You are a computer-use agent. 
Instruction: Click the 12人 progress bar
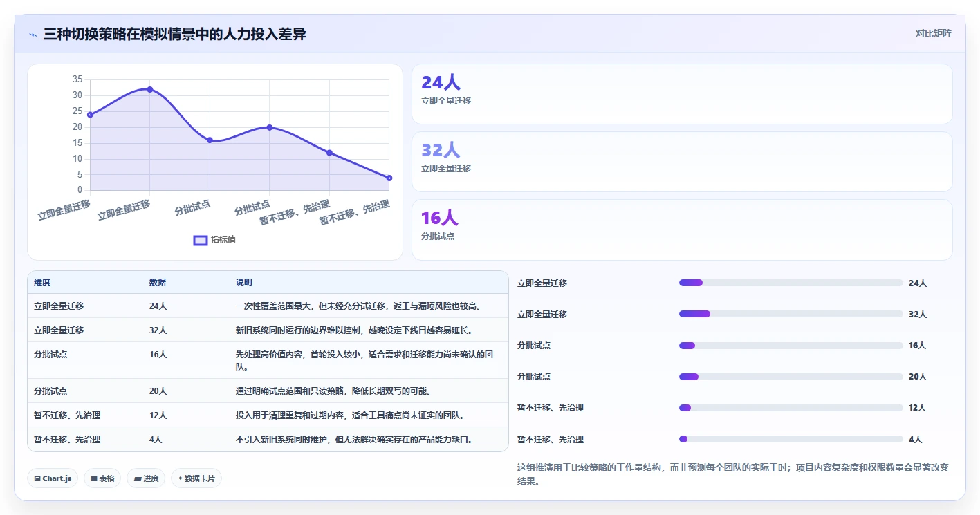[791, 408]
